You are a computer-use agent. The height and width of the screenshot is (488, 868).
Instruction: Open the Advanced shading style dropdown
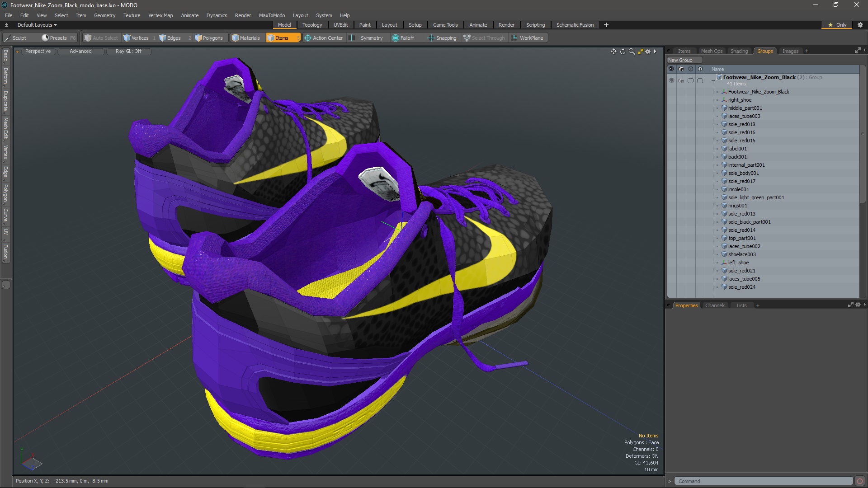pos(80,52)
